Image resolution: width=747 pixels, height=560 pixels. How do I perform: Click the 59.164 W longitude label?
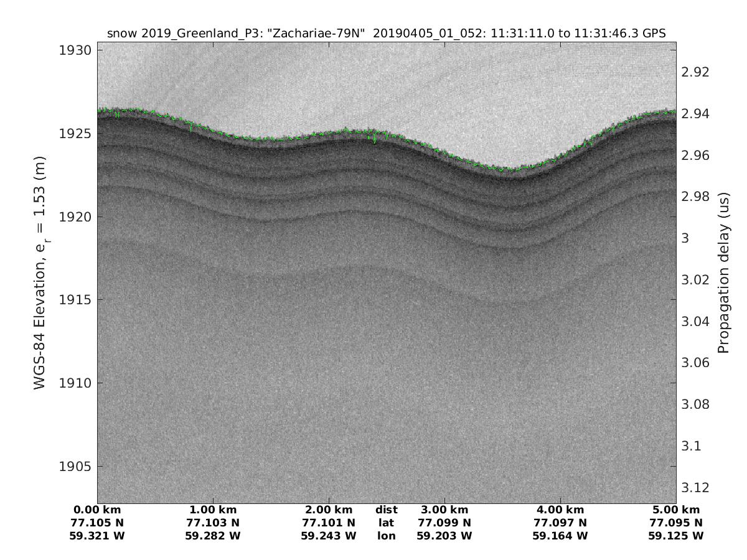[560, 536]
